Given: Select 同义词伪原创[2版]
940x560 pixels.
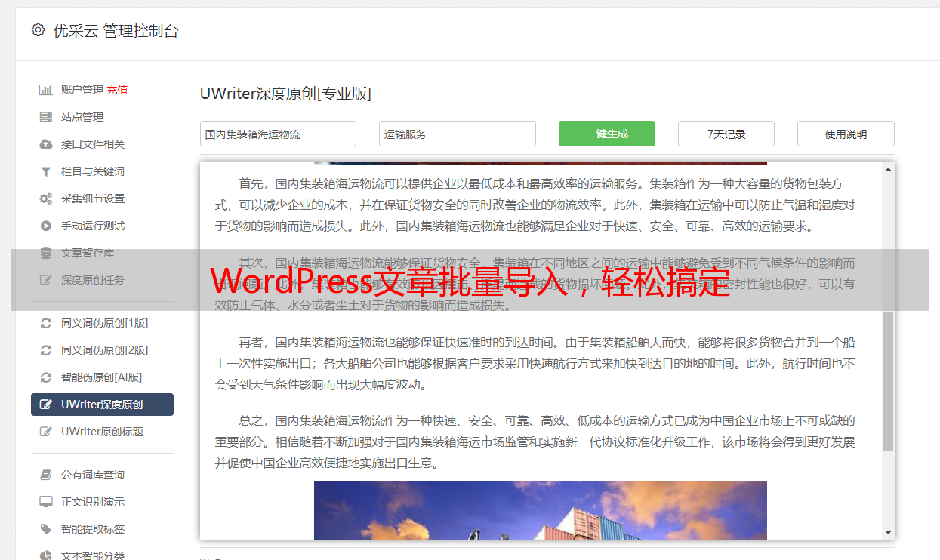Looking at the screenshot, I should point(105,350).
